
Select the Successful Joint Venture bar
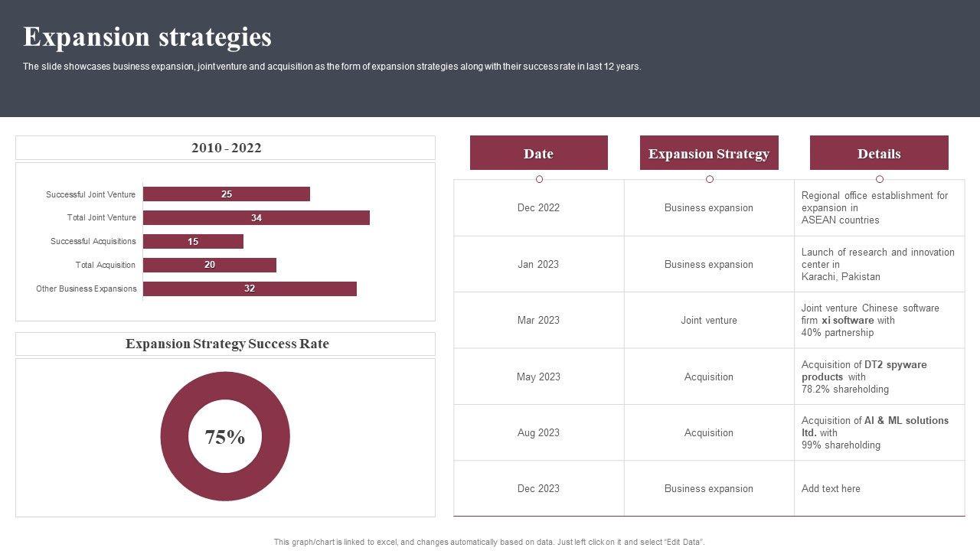pos(227,194)
